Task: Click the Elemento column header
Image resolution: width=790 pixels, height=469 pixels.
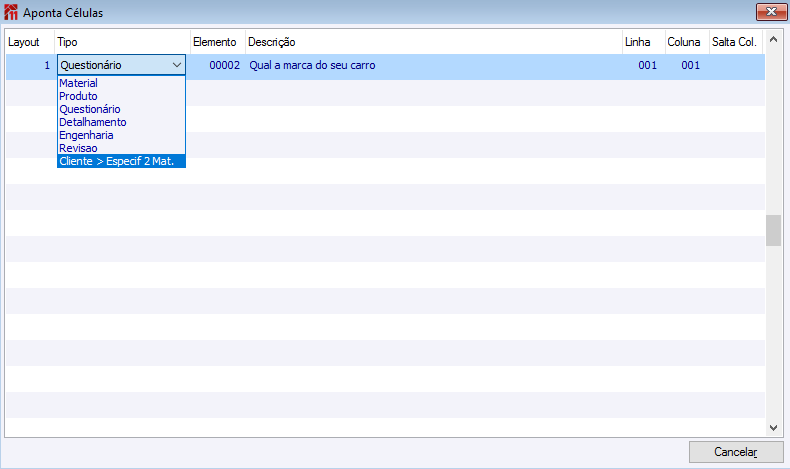Action: pos(218,42)
